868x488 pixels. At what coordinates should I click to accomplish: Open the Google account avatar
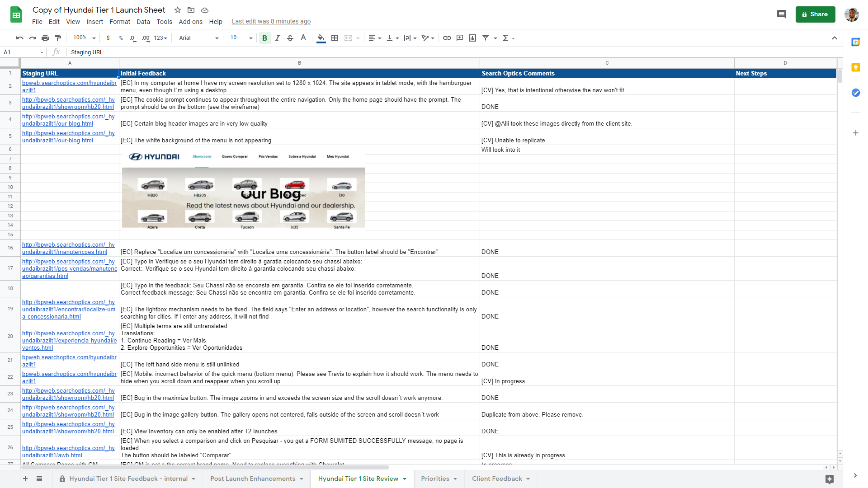click(x=852, y=14)
